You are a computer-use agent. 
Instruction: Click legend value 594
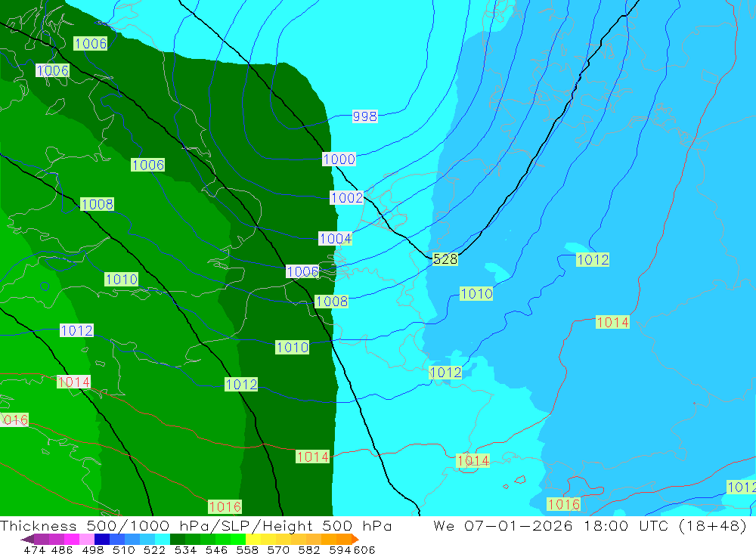[x=340, y=550]
